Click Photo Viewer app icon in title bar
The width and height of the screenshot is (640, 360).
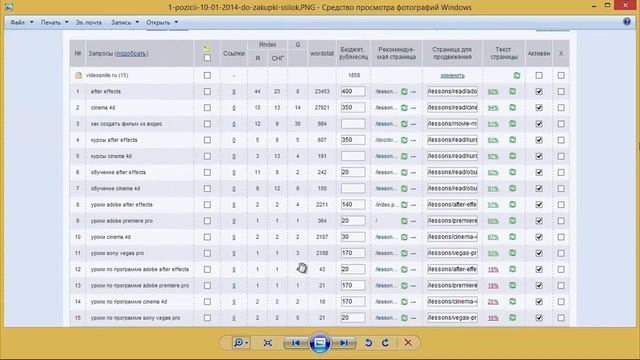tap(9, 7)
